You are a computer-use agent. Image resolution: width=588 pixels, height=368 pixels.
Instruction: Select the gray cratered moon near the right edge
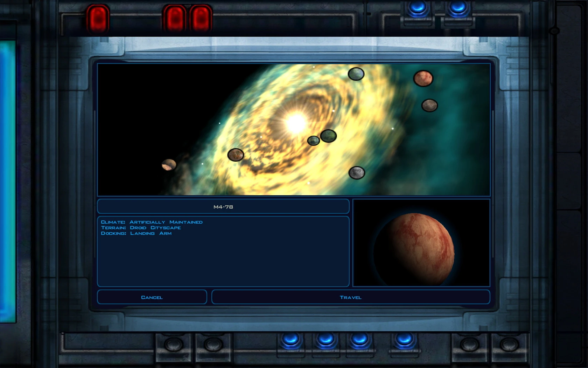pos(430,105)
